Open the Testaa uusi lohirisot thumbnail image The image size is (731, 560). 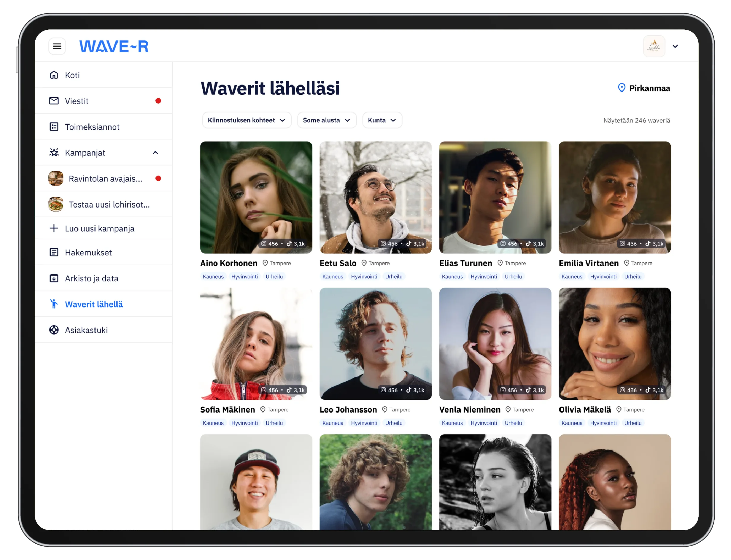coord(56,204)
